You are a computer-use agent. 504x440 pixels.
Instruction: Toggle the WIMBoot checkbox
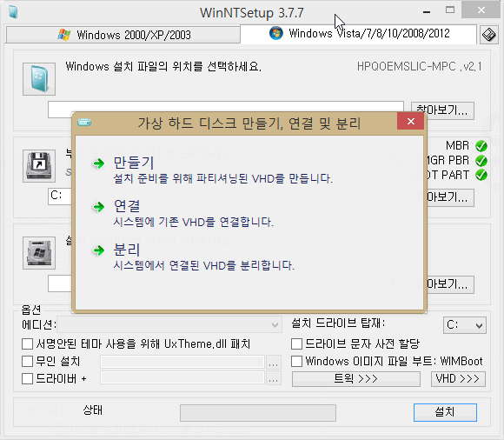tap(296, 361)
